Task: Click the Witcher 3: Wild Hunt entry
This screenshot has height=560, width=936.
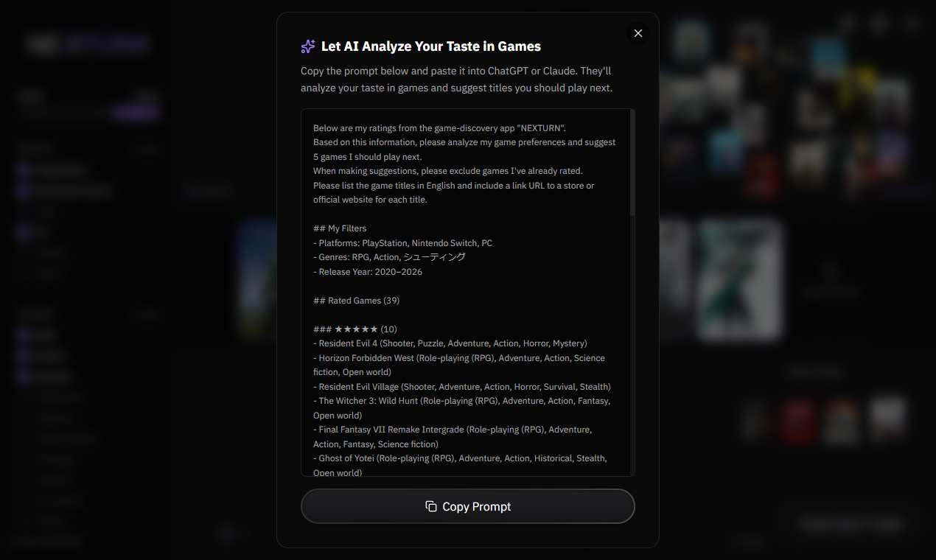Action: tap(462, 408)
